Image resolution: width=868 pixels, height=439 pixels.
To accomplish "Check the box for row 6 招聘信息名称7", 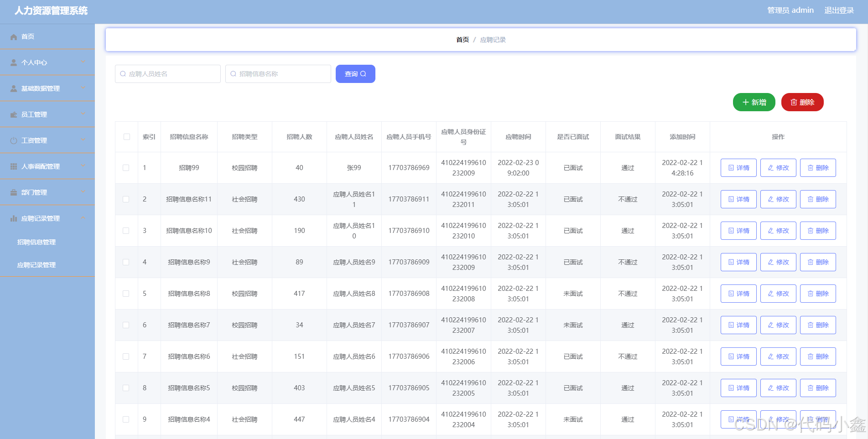I will (126, 325).
